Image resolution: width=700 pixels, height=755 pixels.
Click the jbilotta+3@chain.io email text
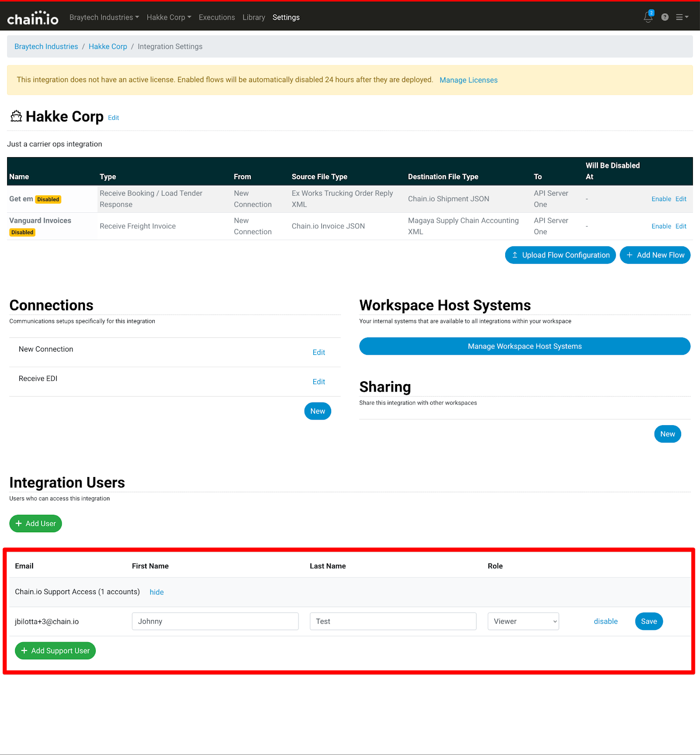47,621
